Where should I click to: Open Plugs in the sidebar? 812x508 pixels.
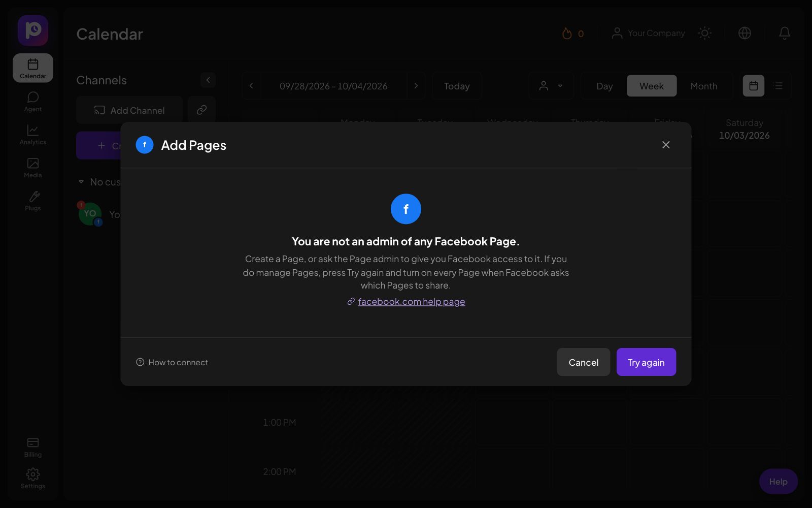tap(33, 201)
